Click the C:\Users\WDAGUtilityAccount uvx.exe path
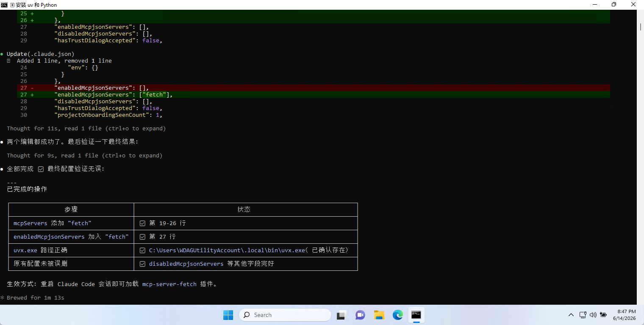 [227, 250]
